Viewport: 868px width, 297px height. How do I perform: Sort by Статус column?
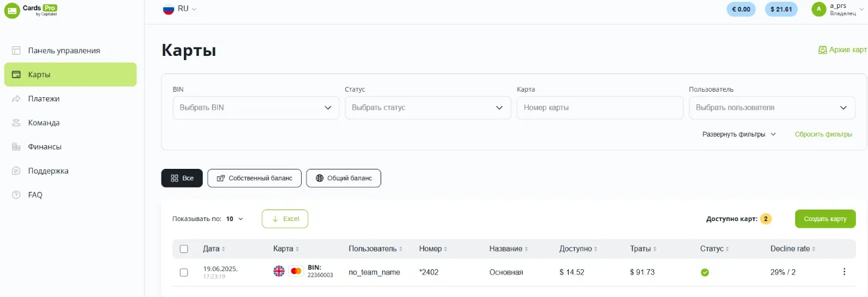coord(714,249)
